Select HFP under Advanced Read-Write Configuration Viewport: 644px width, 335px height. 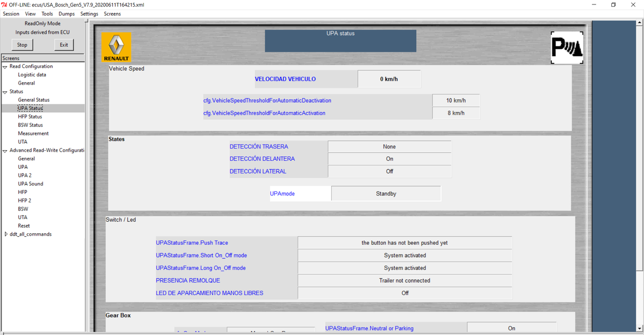(23, 192)
